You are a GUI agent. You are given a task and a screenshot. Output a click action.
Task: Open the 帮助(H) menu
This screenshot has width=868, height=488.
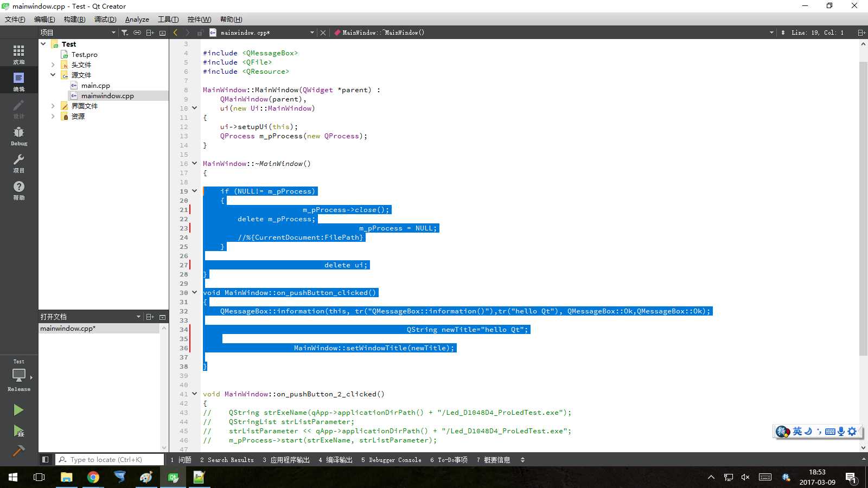coord(231,20)
